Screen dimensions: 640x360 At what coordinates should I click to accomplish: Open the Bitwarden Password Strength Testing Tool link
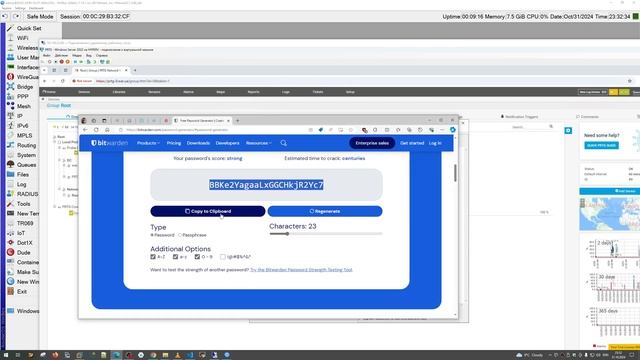301,270
